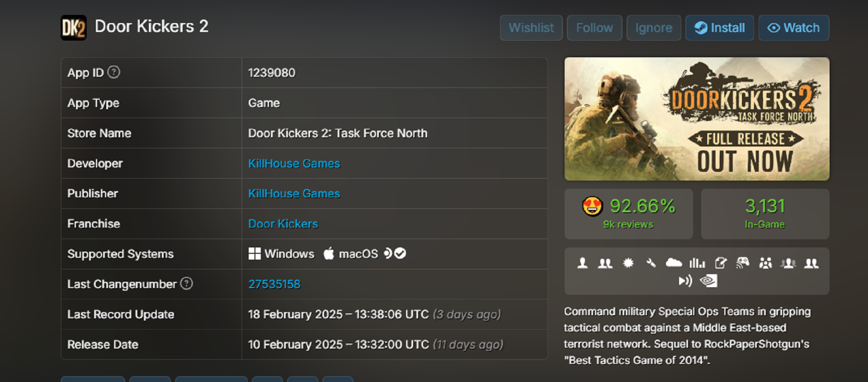The height and width of the screenshot is (382, 868).
Task: Click the heart-eyes rating emoji
Action: (x=592, y=206)
